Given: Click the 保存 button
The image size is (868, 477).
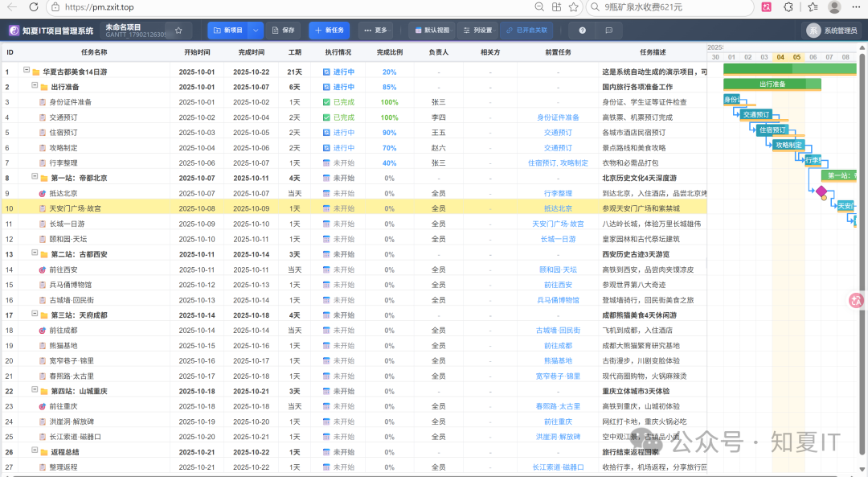Looking at the screenshot, I should pos(283,31).
